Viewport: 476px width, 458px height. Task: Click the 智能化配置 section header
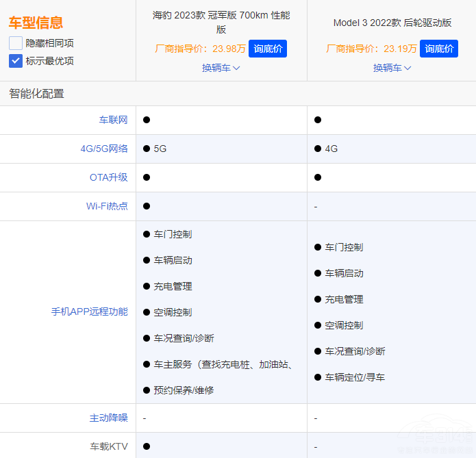click(37, 94)
